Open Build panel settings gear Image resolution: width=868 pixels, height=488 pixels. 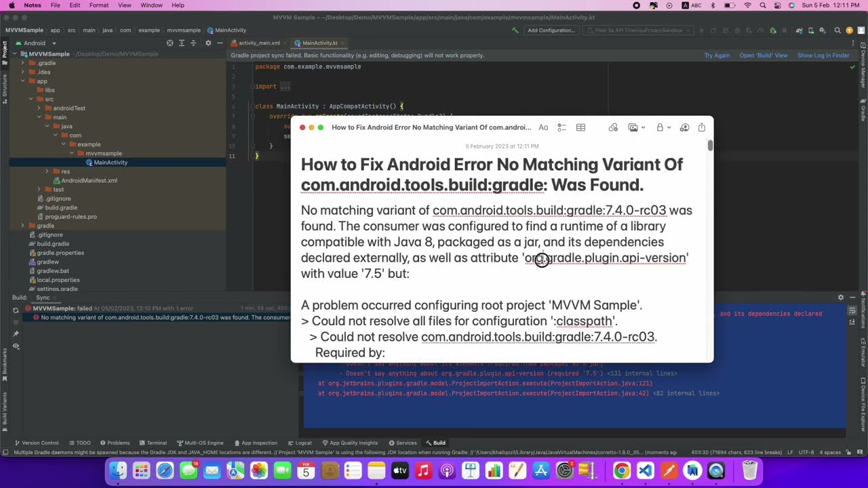point(841,298)
